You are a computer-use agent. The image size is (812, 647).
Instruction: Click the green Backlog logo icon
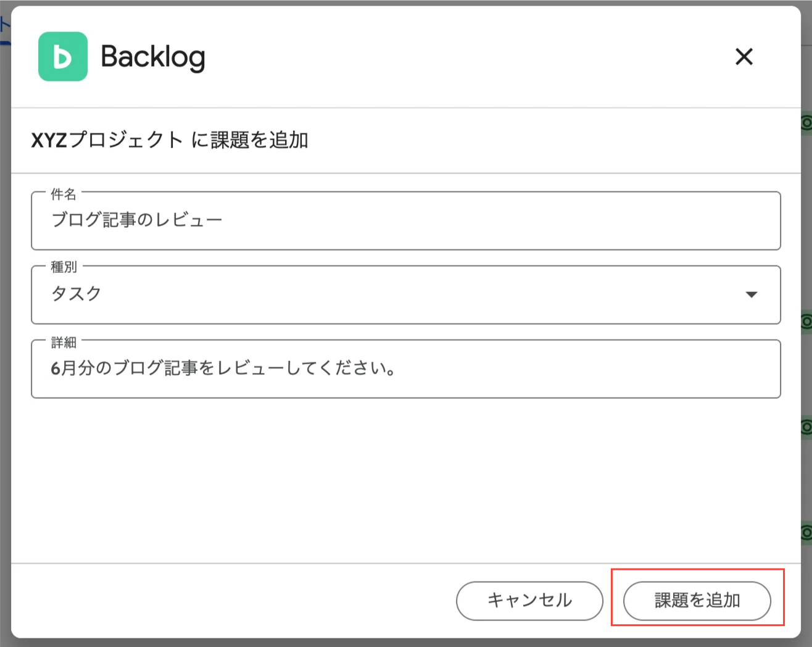(x=63, y=57)
